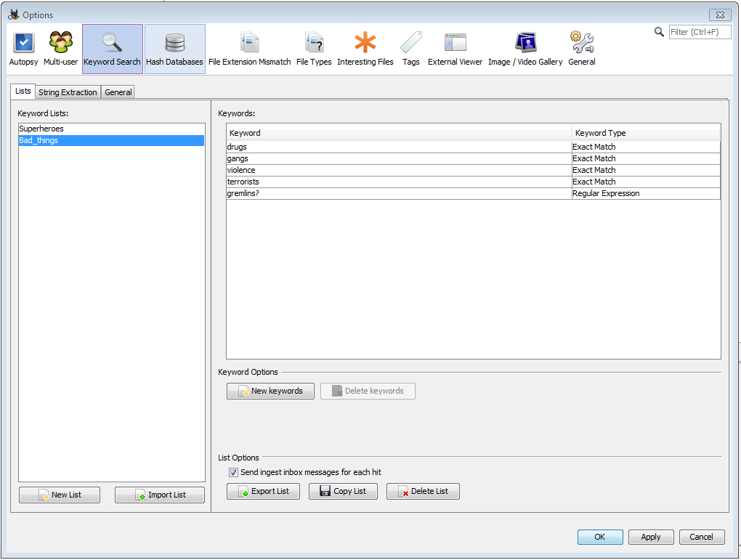Open the General options category

coord(582,49)
